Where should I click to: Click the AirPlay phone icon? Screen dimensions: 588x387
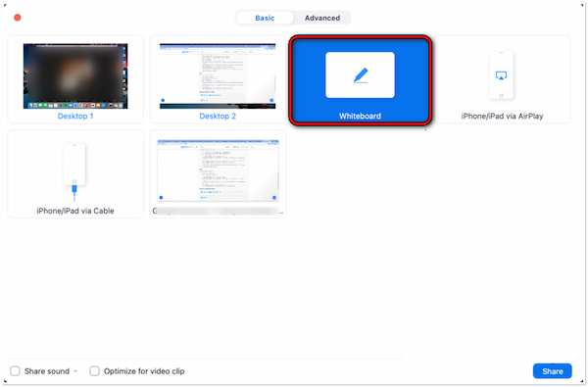(501, 75)
